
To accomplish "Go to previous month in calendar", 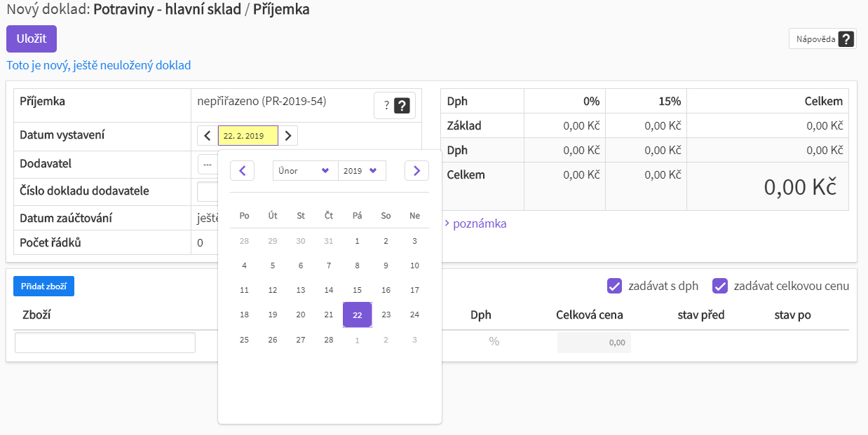I will [x=242, y=170].
